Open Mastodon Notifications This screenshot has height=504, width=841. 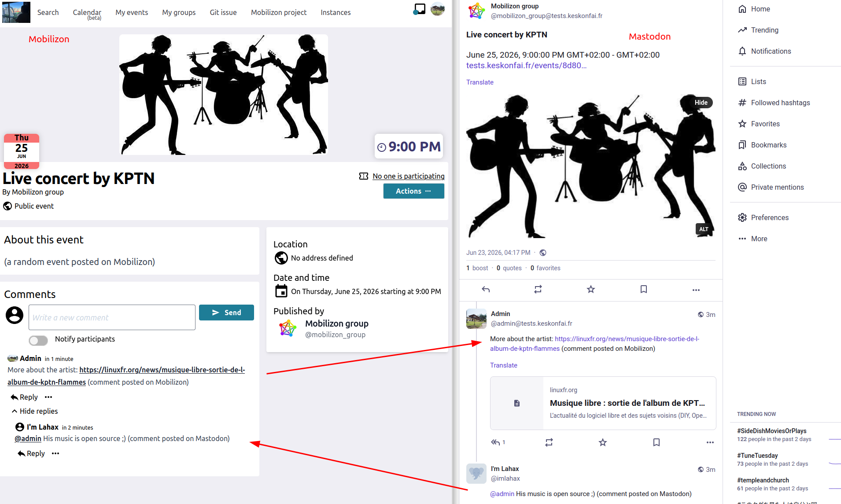[764, 51]
